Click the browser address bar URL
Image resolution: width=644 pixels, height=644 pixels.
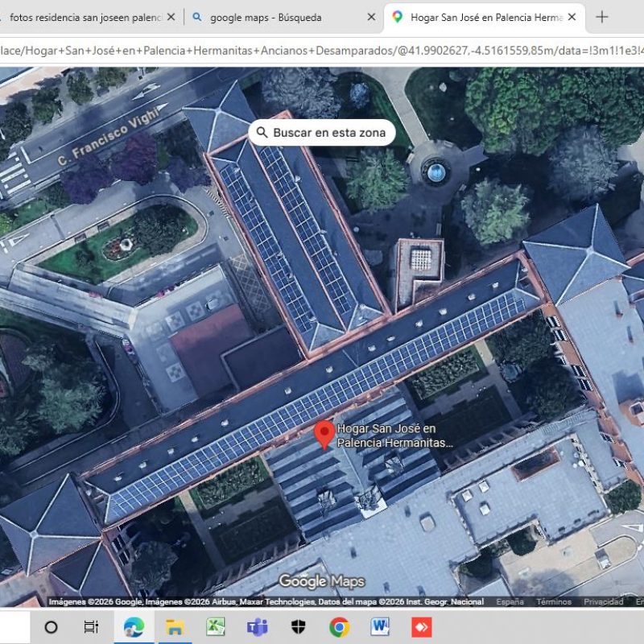click(322, 51)
